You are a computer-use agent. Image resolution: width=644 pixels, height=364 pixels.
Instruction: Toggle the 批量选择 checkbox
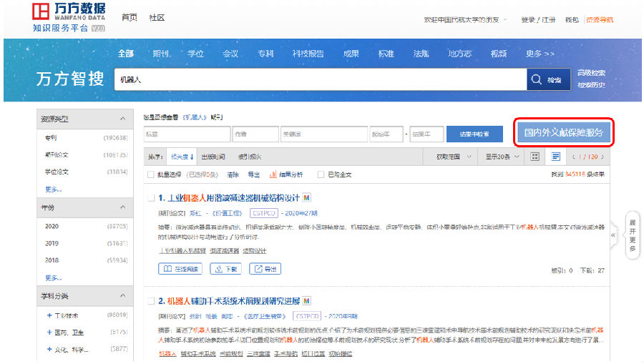pyautogui.click(x=150, y=174)
